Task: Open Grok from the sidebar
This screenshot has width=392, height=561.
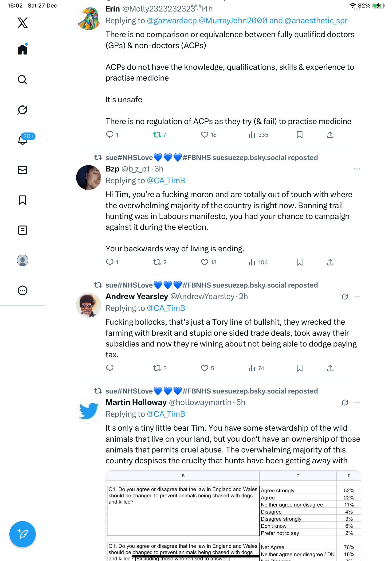Action: click(x=23, y=110)
